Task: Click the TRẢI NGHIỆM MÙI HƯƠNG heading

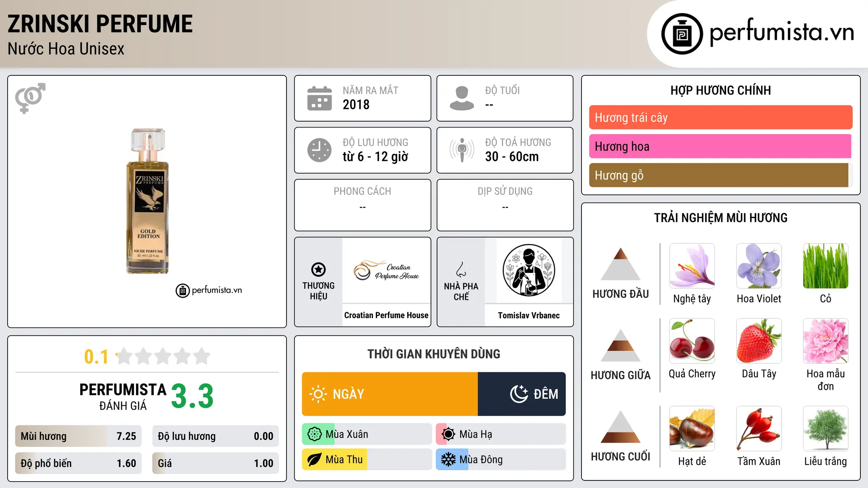Action: click(x=721, y=218)
